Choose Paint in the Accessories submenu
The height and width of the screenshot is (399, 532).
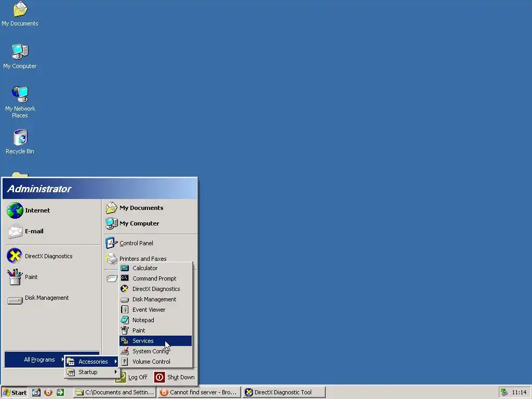(x=156, y=330)
